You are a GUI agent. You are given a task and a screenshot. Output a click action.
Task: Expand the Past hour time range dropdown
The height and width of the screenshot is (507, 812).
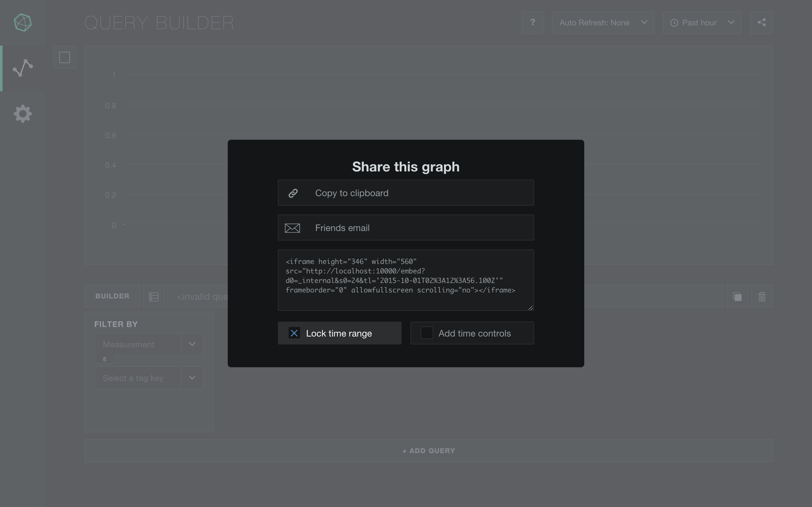click(702, 22)
